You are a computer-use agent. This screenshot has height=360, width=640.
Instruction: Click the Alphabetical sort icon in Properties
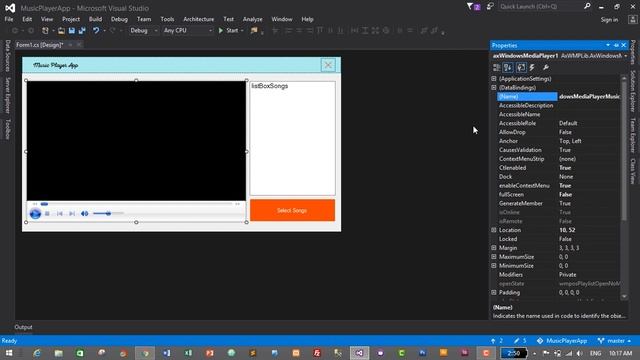click(x=508, y=68)
